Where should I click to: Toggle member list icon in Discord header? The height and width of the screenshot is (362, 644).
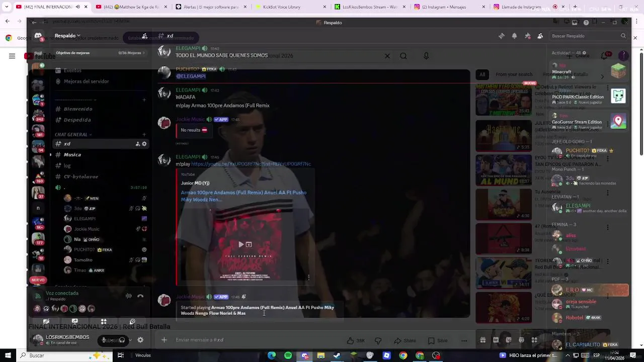click(x=540, y=36)
